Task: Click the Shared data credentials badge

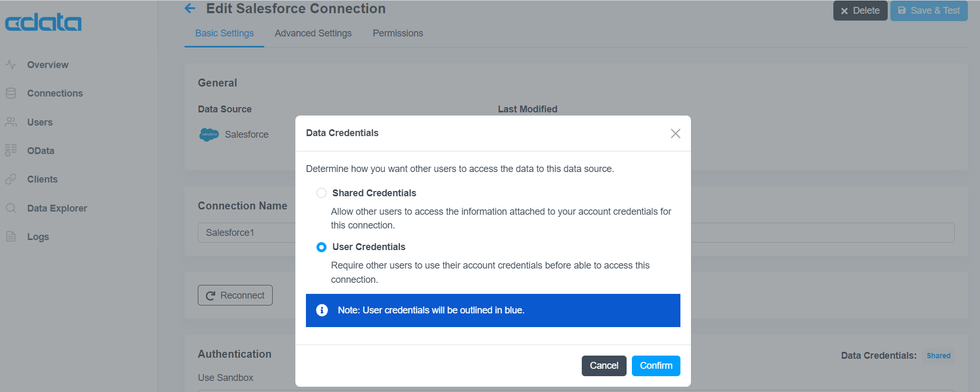Action: (938, 356)
